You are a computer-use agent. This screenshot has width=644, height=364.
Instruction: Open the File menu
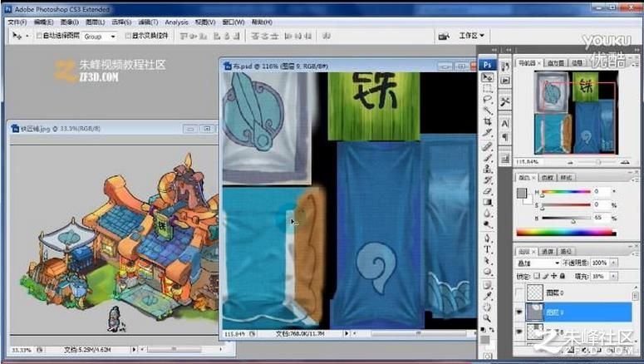tap(17, 22)
